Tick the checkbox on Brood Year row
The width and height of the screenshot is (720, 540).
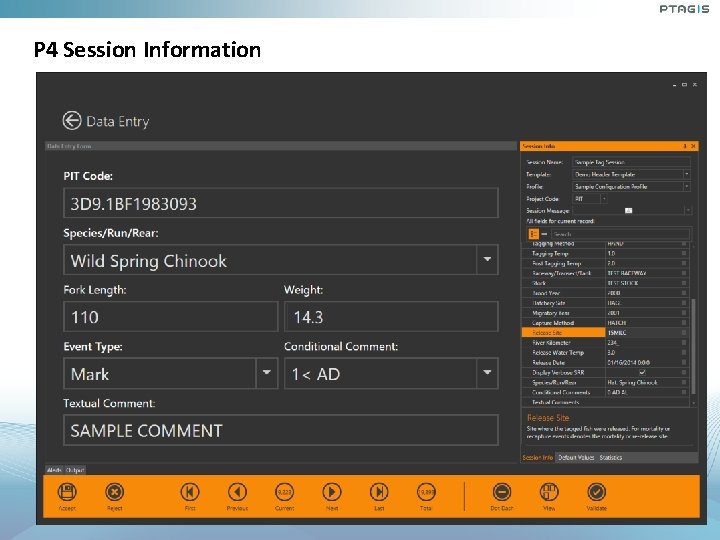point(684,293)
